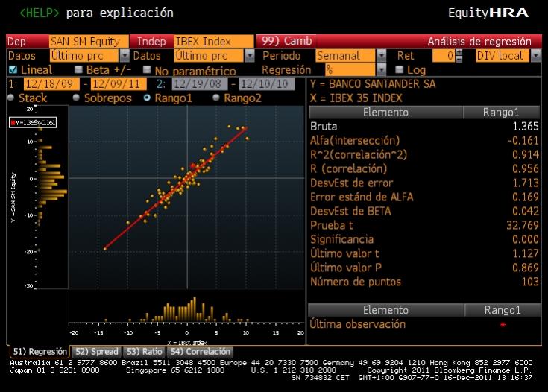Click the Análisis de regresión title

(479, 42)
